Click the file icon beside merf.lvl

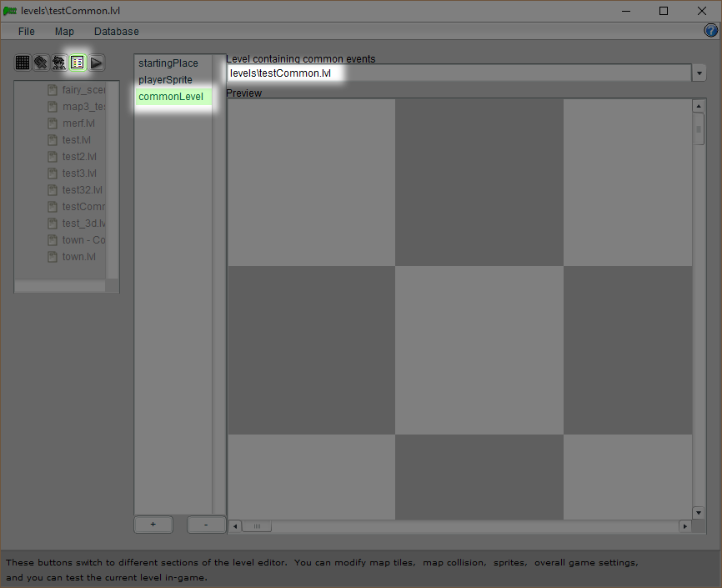(53, 123)
